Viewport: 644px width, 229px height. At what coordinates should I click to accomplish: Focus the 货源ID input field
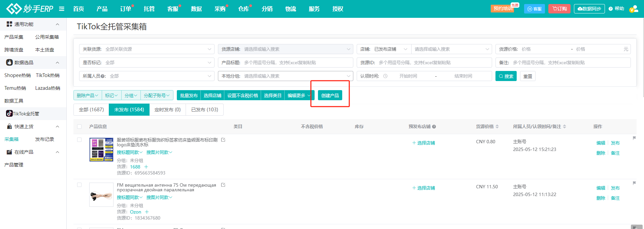[424, 63]
